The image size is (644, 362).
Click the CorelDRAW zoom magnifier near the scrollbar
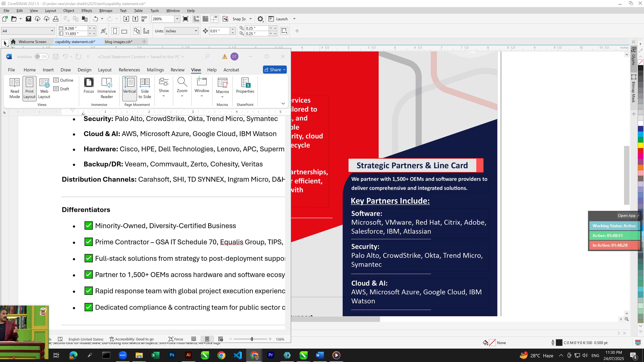pos(627,319)
